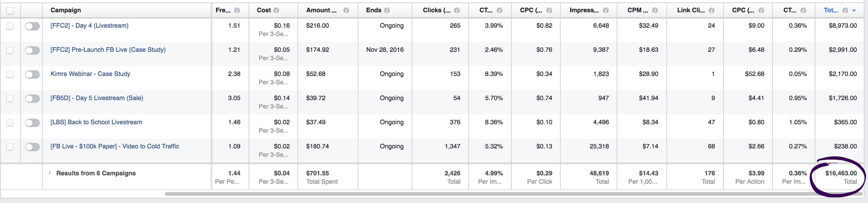Viewport: 868px width, 203px height.
Task: Click info icon beside CPM column header
Action: coord(655,11)
